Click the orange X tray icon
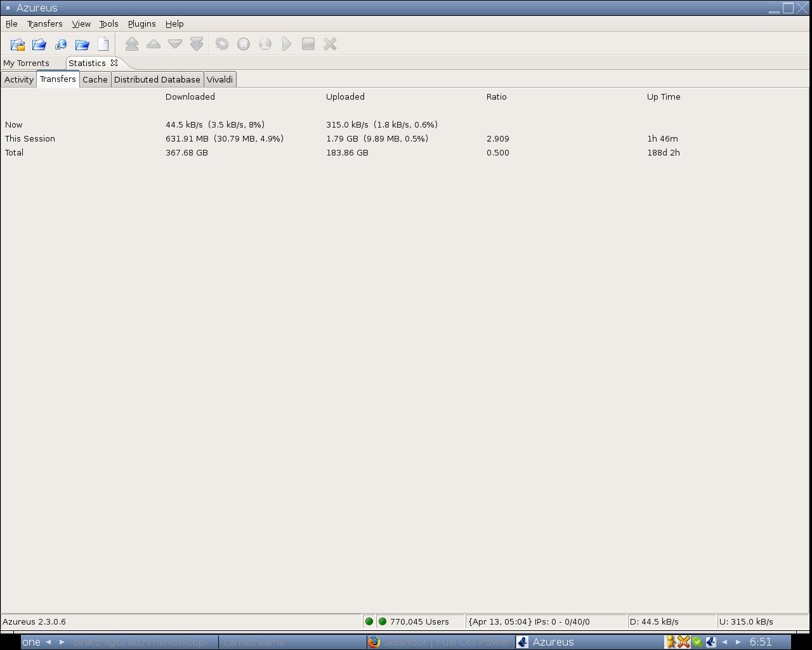This screenshot has width=812, height=650. pyautogui.click(x=684, y=642)
